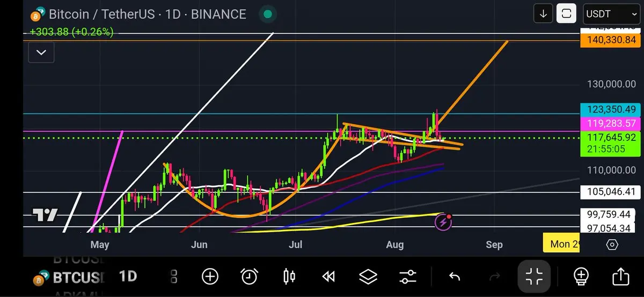Open the alert clock icon
This screenshot has height=297, width=644.
(249, 277)
